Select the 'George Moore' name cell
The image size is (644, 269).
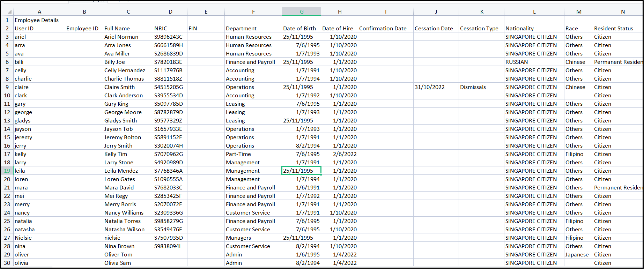(128, 112)
